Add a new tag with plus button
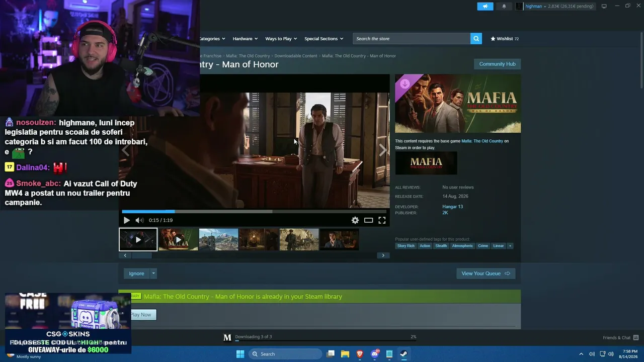 (510, 246)
